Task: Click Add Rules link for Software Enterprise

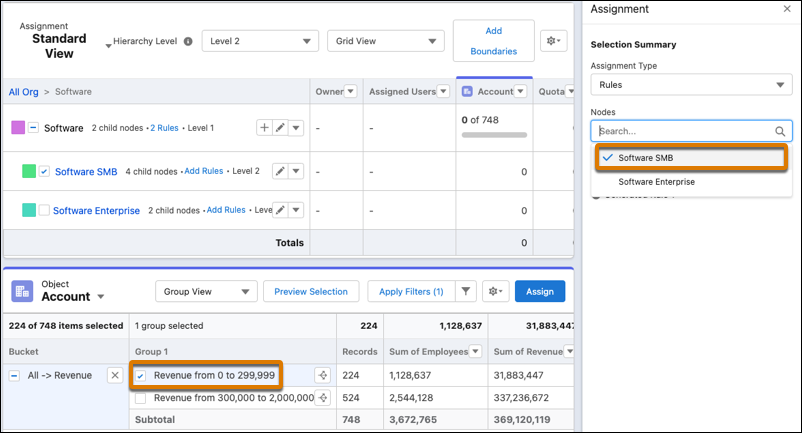Action: (x=226, y=210)
